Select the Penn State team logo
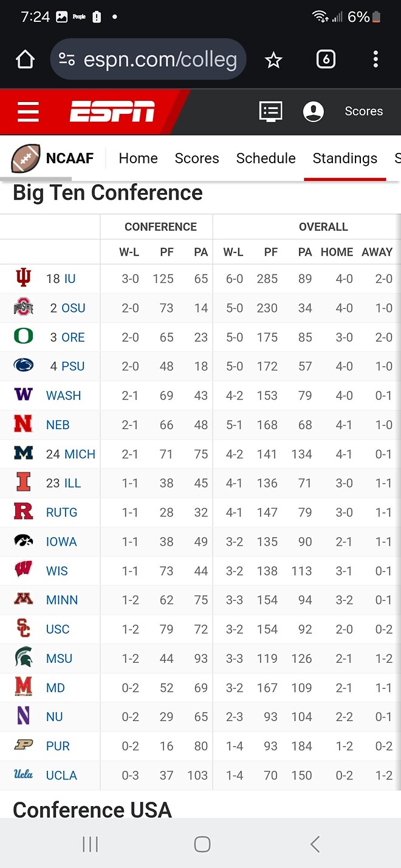Image resolution: width=401 pixels, height=868 pixels. pos(23,366)
